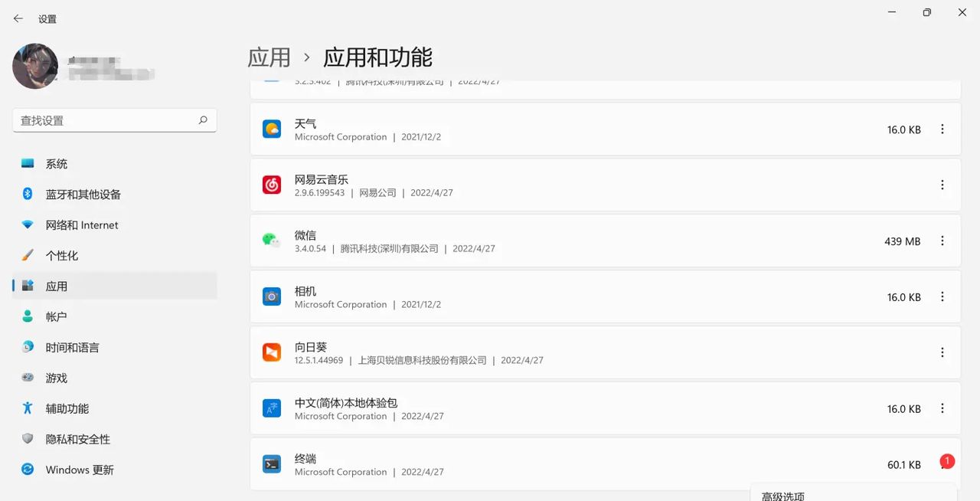The image size is (980, 501).
Task: Click the 439 MB size of 微信
Action: click(903, 241)
